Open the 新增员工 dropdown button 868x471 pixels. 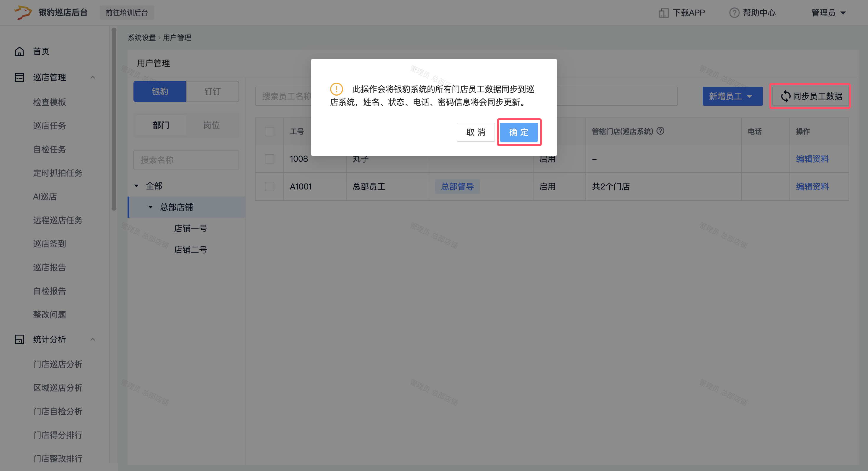pyautogui.click(x=732, y=97)
